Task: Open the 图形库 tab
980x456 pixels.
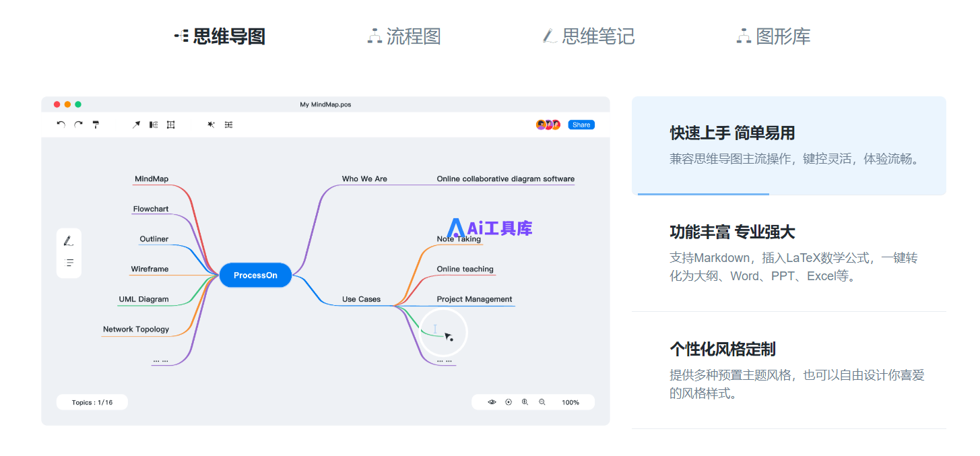Action: coord(773,36)
